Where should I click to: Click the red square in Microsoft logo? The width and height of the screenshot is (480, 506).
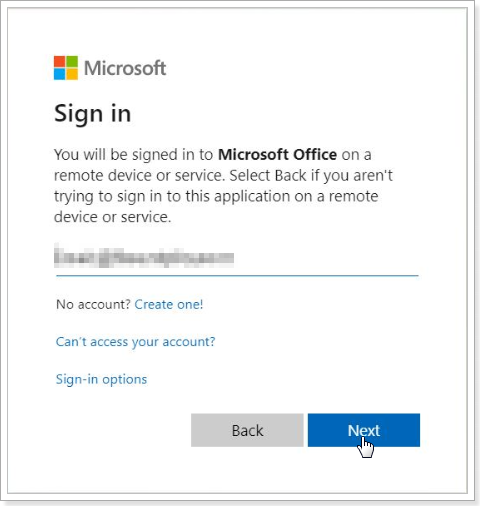(59, 61)
